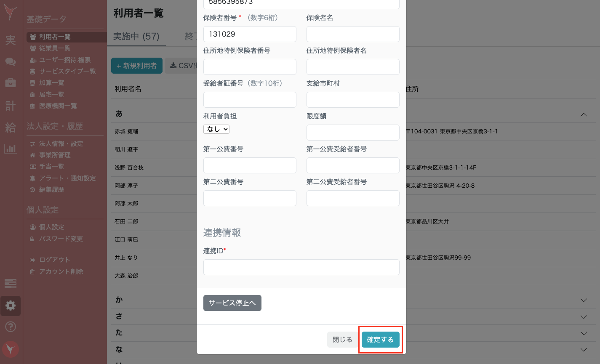Click the 計 icon in left rail
The image size is (600, 364).
(x=11, y=106)
